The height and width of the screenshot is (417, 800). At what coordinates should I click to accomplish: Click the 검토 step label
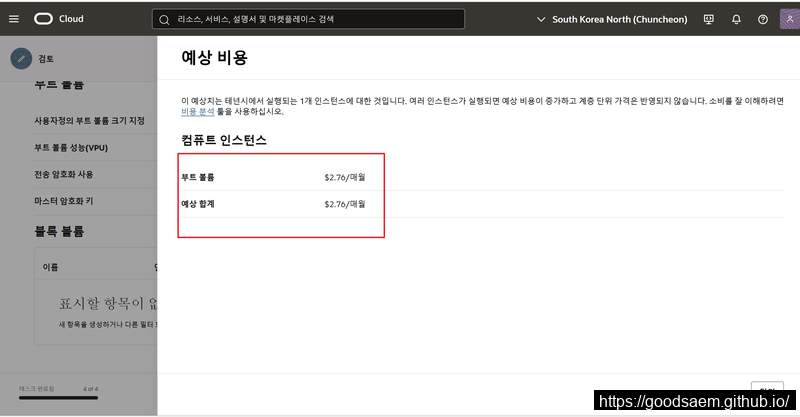pyautogui.click(x=46, y=59)
